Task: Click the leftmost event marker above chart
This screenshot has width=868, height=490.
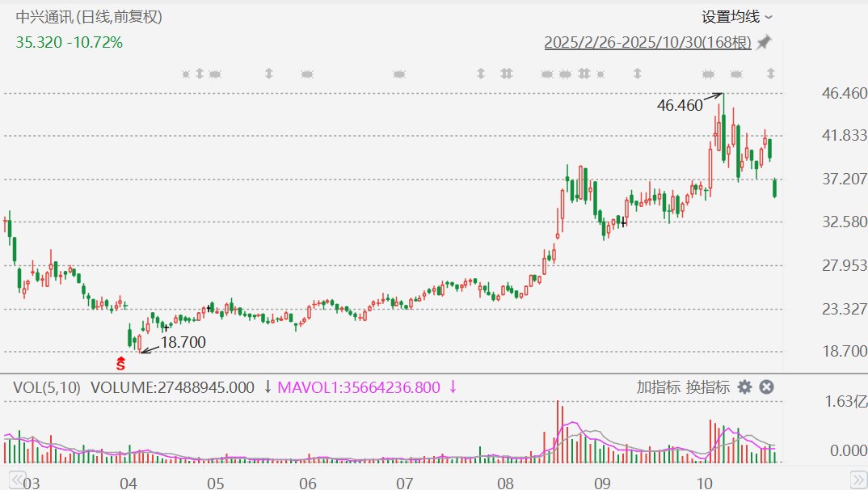Action: tap(186, 74)
